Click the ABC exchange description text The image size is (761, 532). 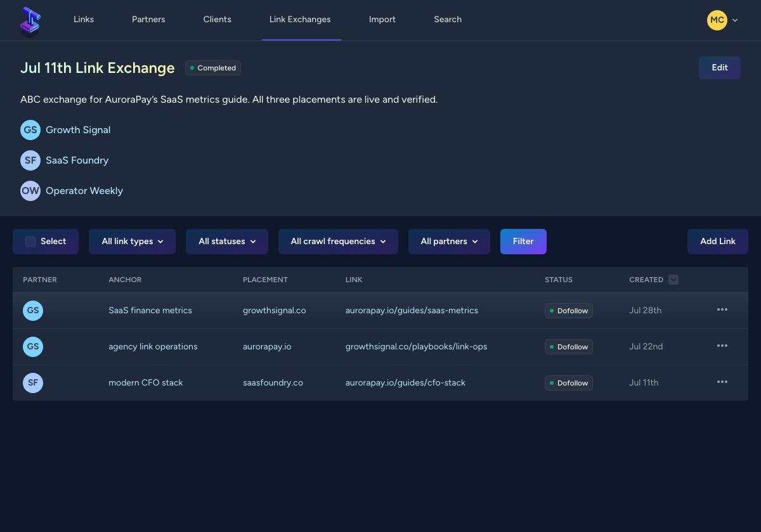pos(229,100)
